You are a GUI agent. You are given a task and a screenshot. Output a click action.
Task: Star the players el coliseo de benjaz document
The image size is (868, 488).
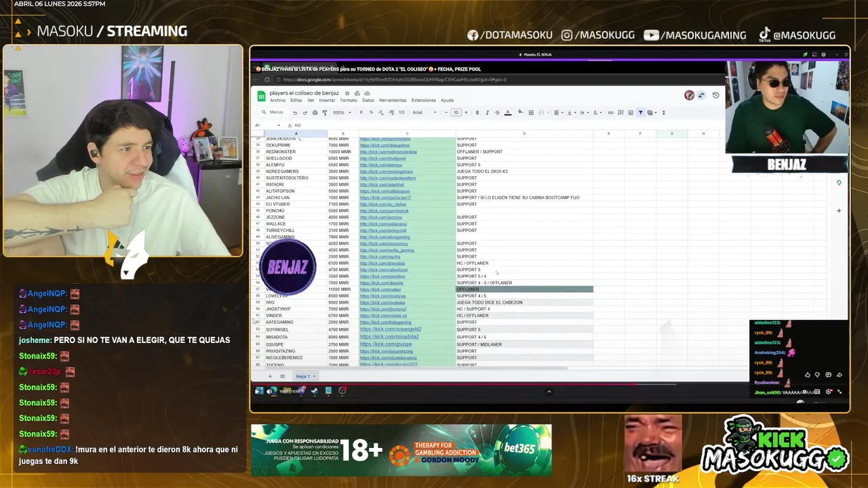(347, 93)
